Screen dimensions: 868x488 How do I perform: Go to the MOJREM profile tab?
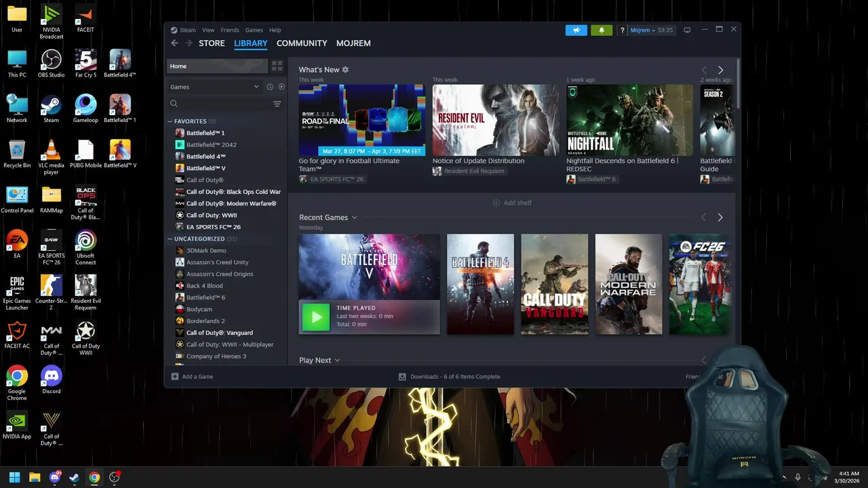(x=353, y=43)
